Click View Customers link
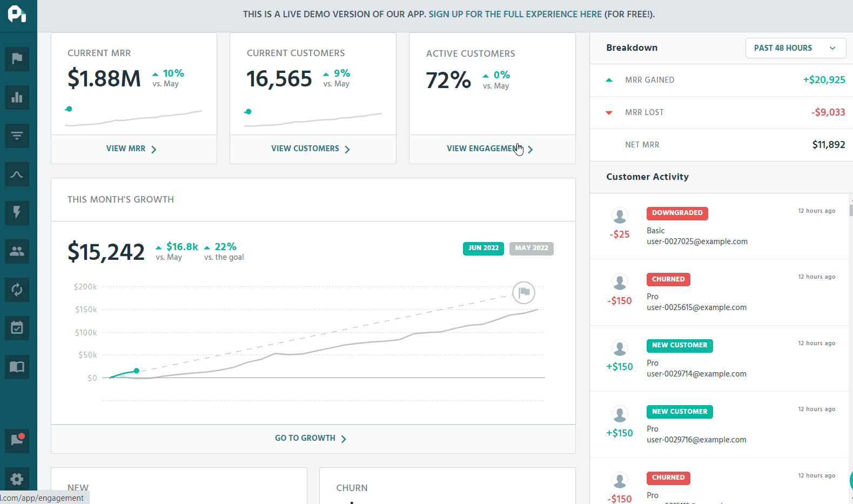Screen dimensions: 853x504 pos(311,149)
